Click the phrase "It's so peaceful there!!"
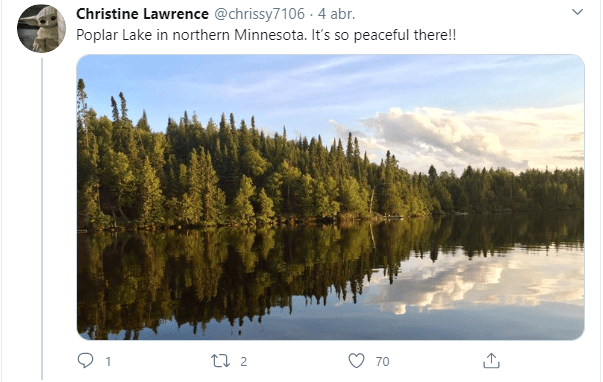Image resolution: width=603 pixels, height=382 pixels. pyautogui.click(x=384, y=35)
